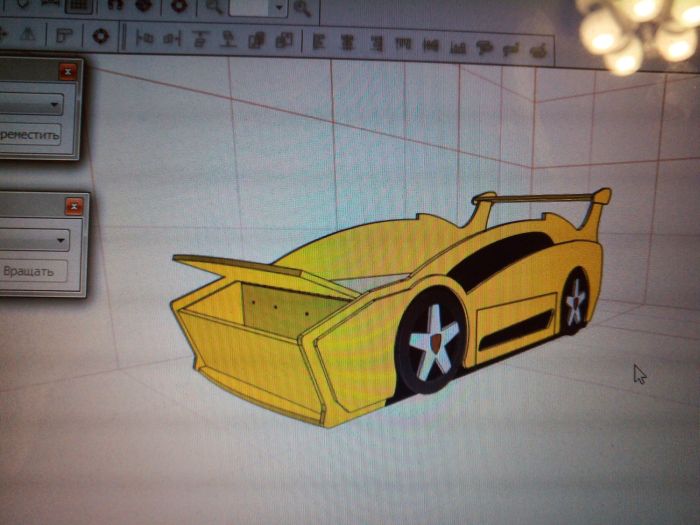Close the move panel with red X
The height and width of the screenshot is (525, 700).
pos(67,72)
